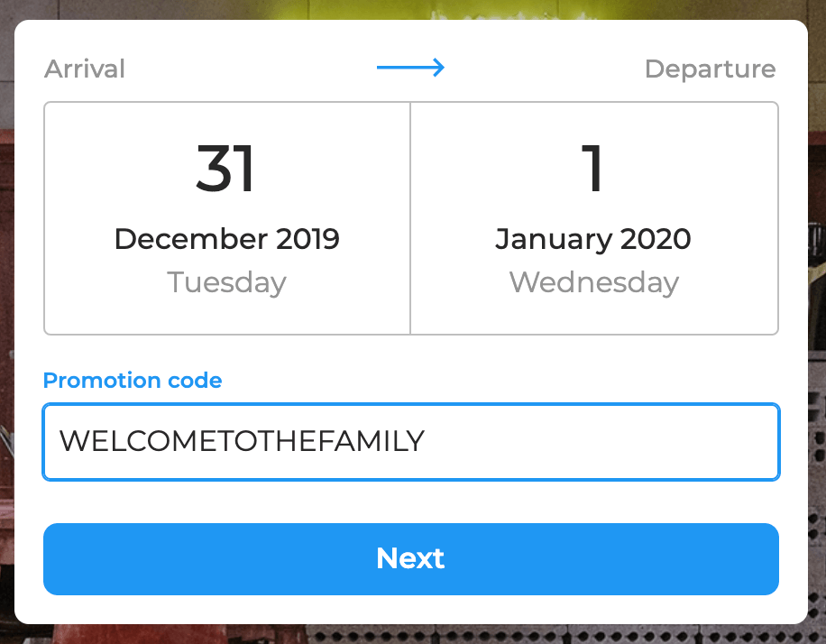826x644 pixels.
Task: Click the Tuesday weekday text
Action: coord(227,282)
